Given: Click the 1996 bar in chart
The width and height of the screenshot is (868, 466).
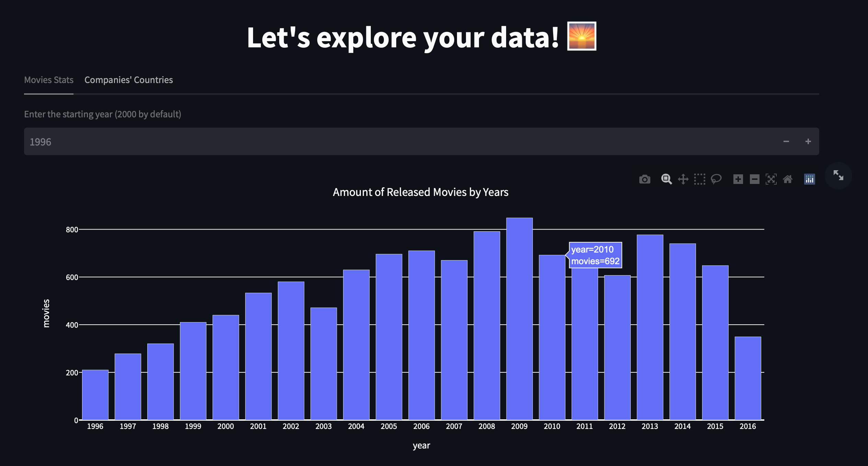Looking at the screenshot, I should [95, 395].
